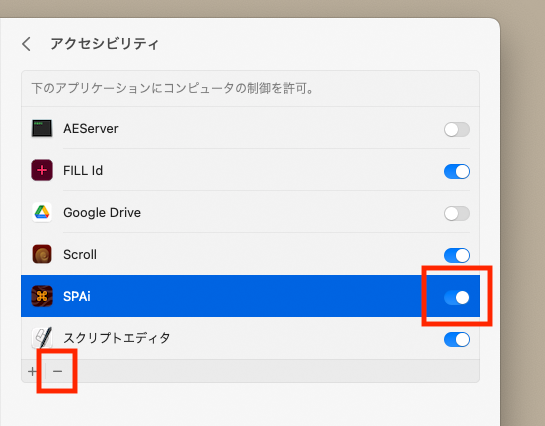Click the AEServer terminal icon
Viewport: 545px width, 426px height.
point(42,129)
